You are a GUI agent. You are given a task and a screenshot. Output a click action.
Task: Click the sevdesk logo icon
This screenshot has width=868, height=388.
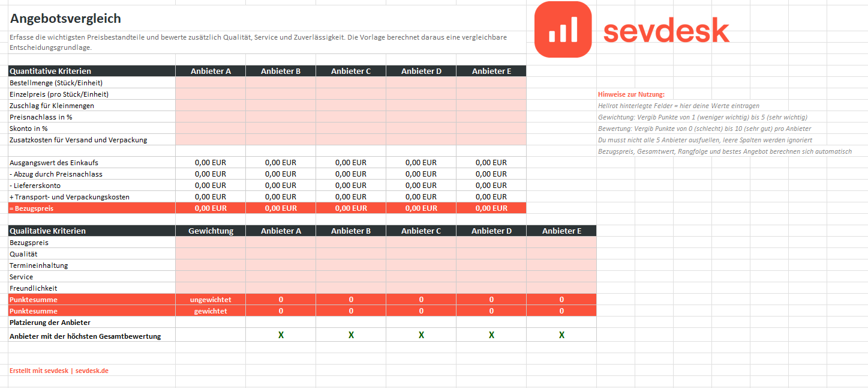[x=563, y=29]
